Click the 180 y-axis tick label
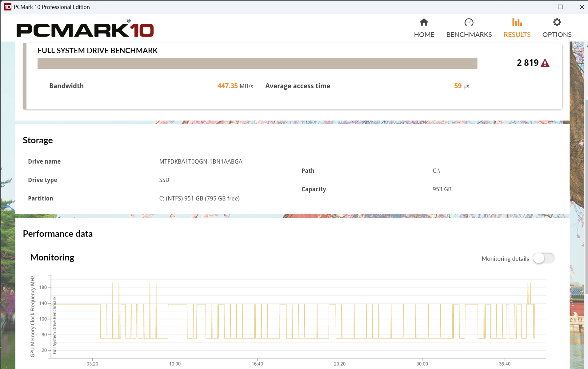Screen dimensions: 588x369 click(43, 287)
